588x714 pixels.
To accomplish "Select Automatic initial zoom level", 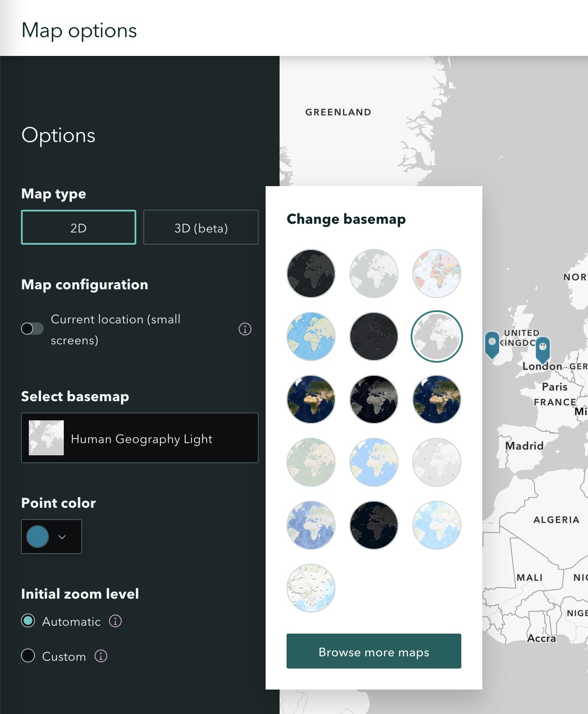I will (28, 621).
